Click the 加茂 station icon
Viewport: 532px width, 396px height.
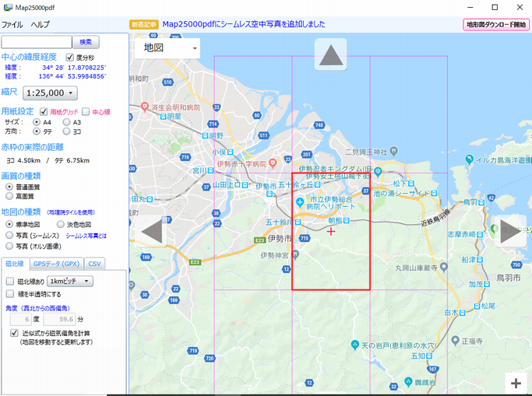pyautogui.click(x=487, y=284)
